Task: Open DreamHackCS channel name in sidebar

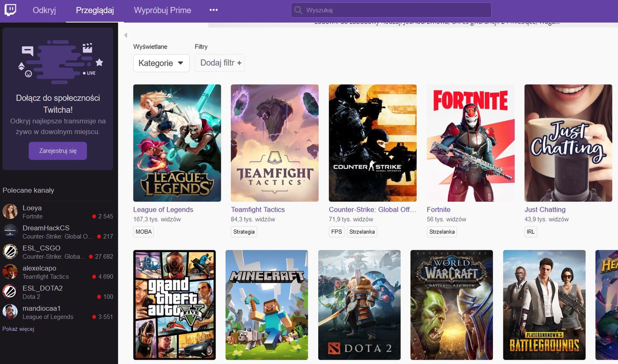Action: [x=46, y=228]
